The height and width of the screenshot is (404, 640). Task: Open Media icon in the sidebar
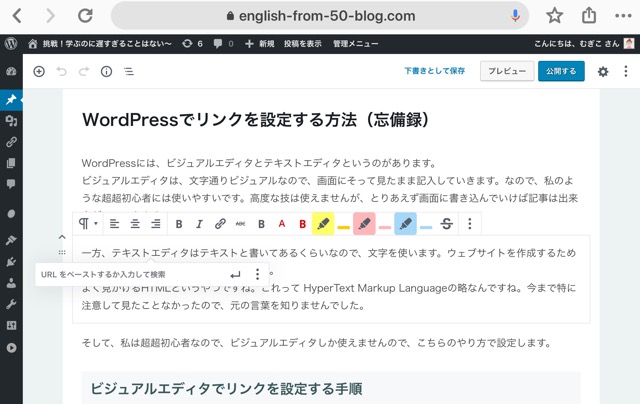coord(11,121)
